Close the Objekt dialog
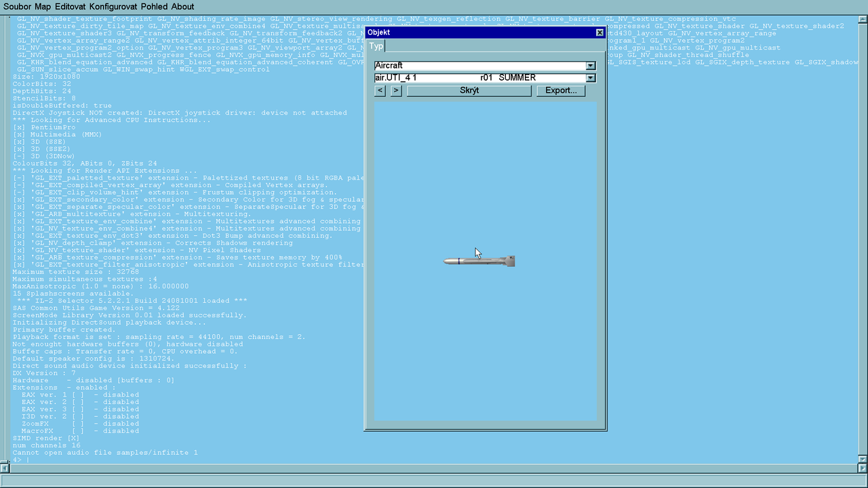Screen dimensions: 868x488 point(599,33)
